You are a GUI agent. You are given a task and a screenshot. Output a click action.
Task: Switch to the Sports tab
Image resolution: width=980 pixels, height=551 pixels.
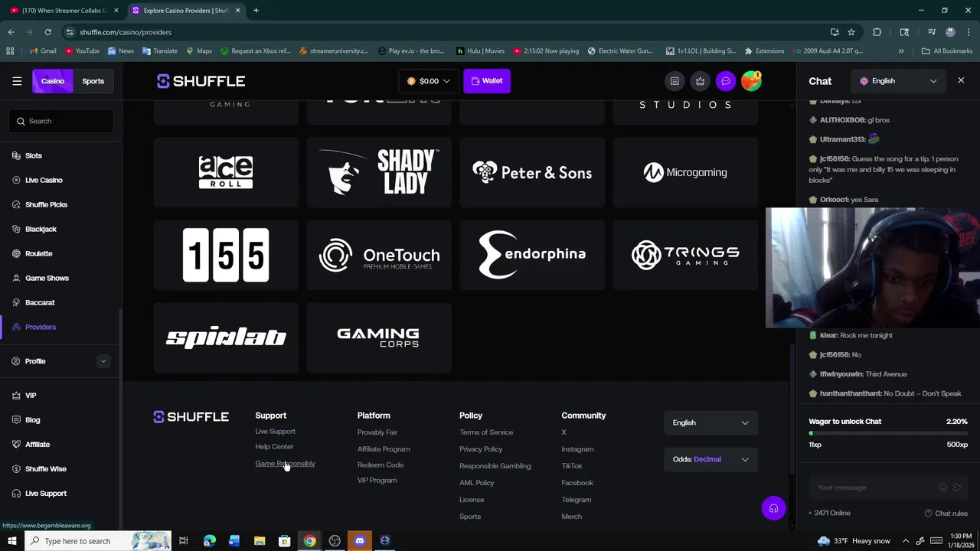[x=93, y=81]
